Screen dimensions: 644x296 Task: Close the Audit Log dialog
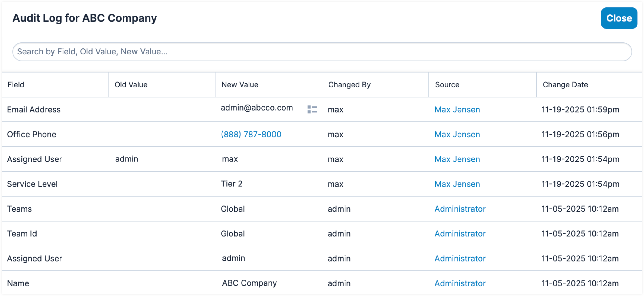619,18
